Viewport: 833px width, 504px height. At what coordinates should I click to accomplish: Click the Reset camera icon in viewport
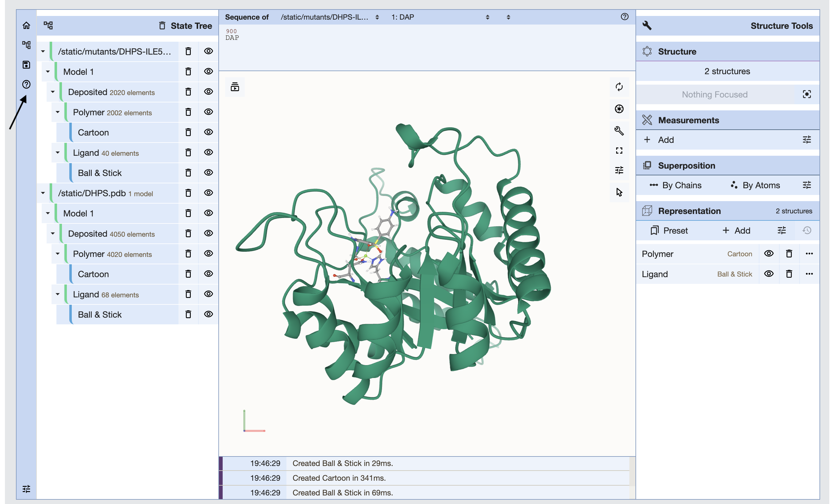[619, 87]
